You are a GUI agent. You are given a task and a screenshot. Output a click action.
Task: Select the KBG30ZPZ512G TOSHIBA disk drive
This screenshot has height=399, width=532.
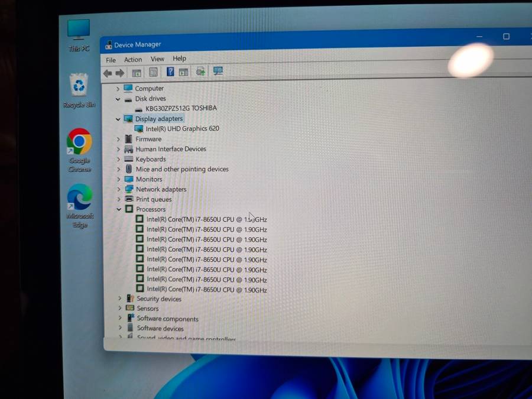tap(181, 108)
